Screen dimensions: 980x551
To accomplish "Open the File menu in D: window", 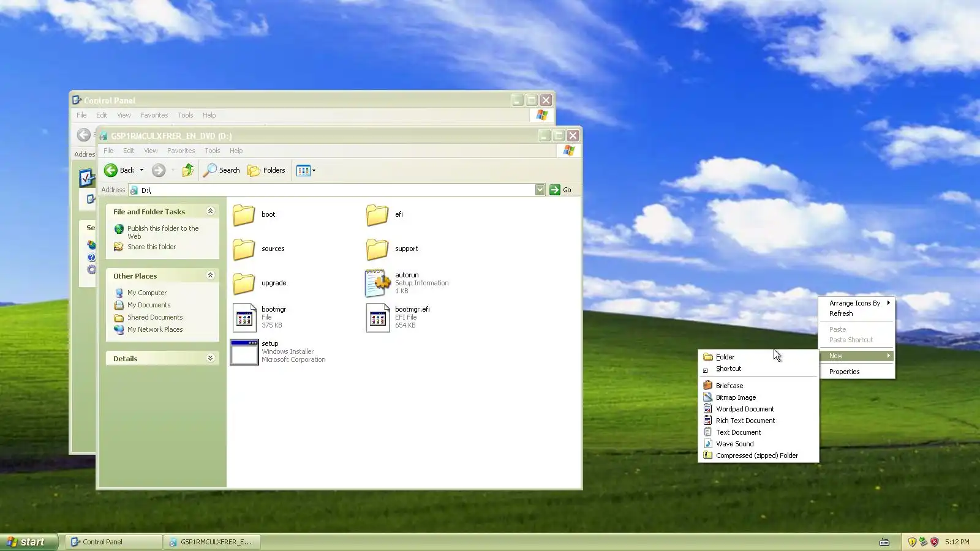I will pos(108,151).
